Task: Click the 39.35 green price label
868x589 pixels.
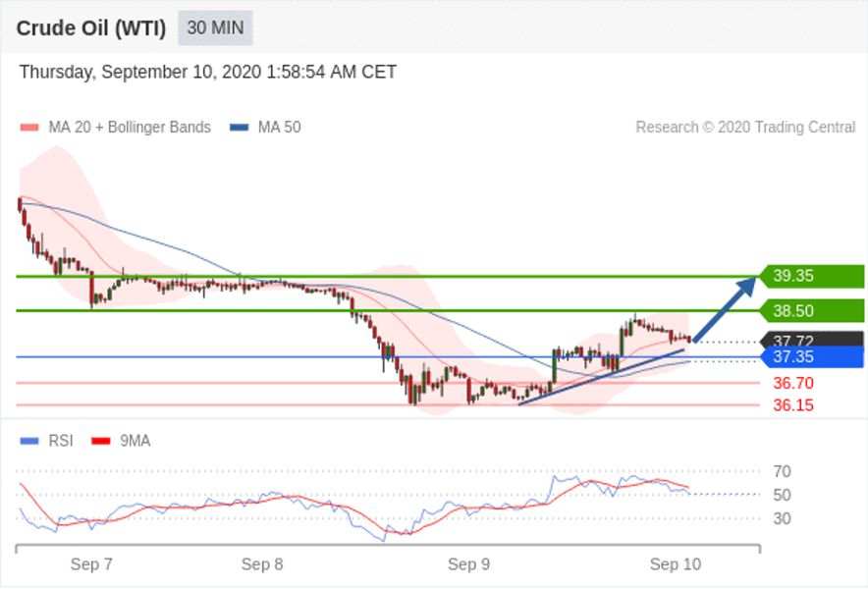Action: tap(812, 276)
